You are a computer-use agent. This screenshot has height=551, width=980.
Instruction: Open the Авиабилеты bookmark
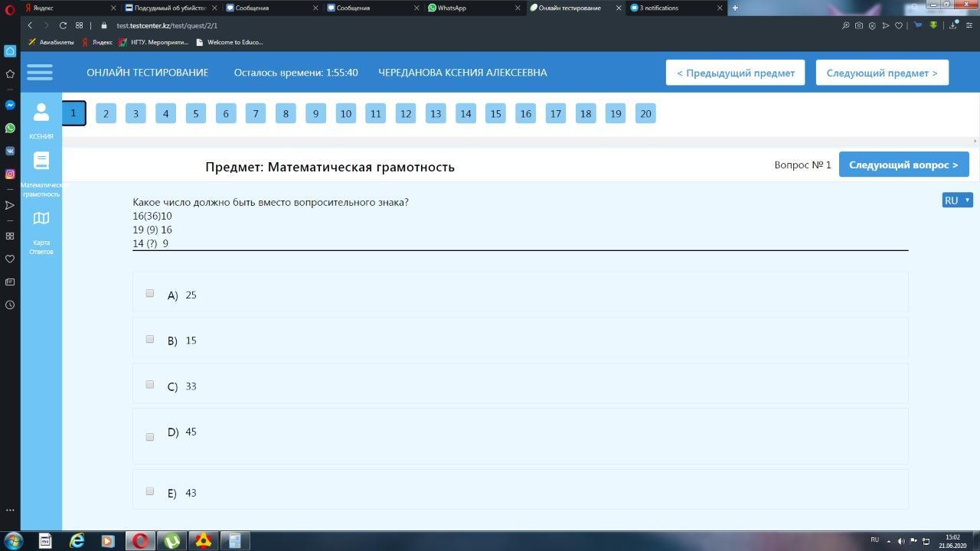(52, 42)
